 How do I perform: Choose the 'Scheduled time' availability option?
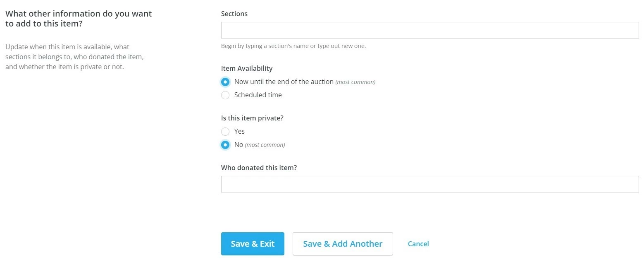click(225, 95)
